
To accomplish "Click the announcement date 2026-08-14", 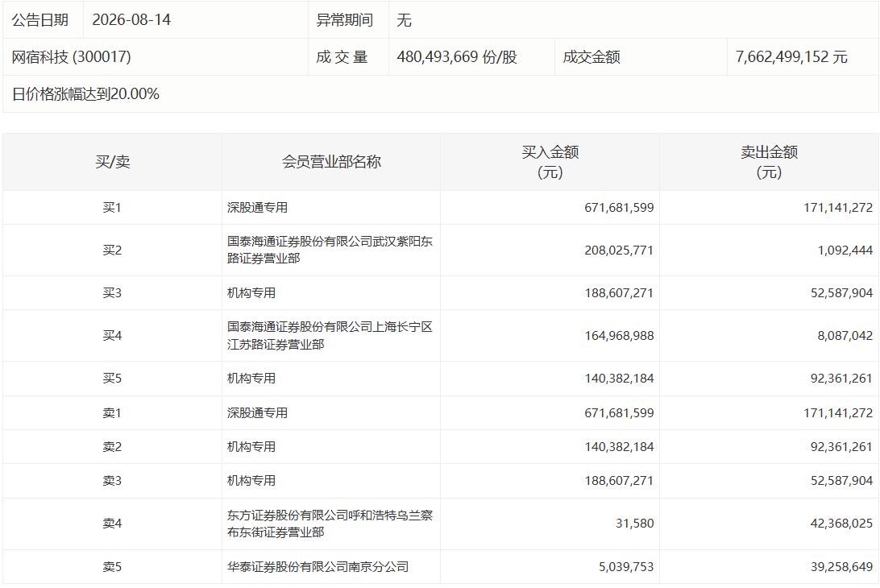I will (x=131, y=19).
